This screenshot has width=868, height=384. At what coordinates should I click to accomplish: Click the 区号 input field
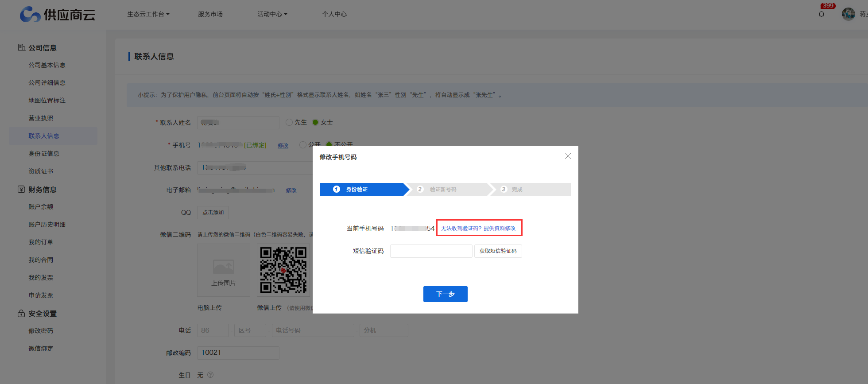point(250,330)
